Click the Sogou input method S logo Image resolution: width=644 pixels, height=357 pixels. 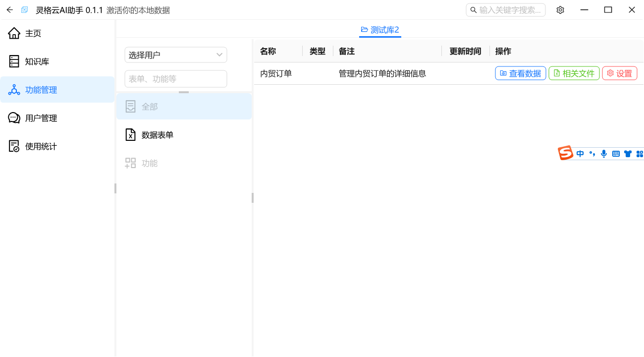[x=565, y=153]
